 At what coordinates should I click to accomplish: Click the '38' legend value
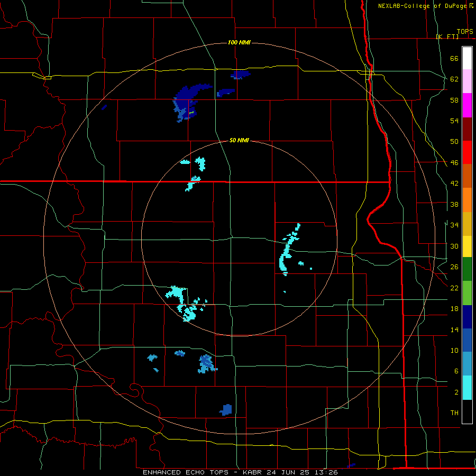[x=454, y=205]
